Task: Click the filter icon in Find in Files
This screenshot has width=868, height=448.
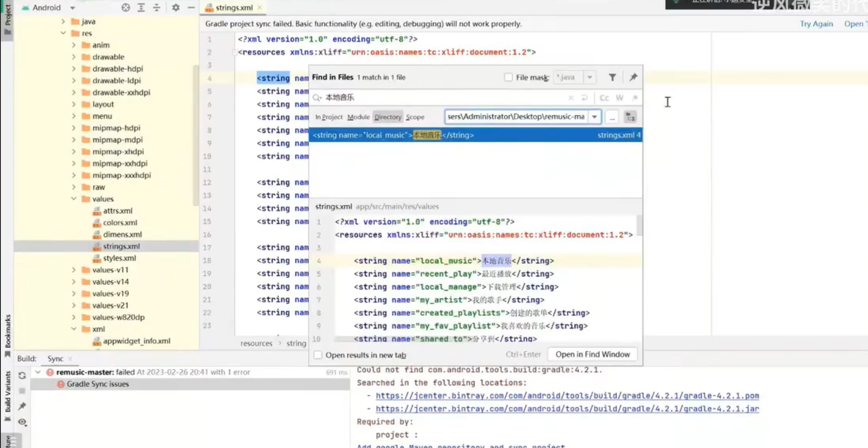Action: click(x=612, y=77)
